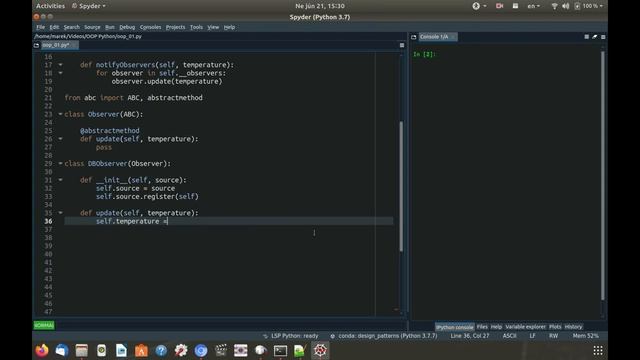Show applications grid in the dock
The width and height of the screenshot is (640, 360).
(x=598, y=350)
